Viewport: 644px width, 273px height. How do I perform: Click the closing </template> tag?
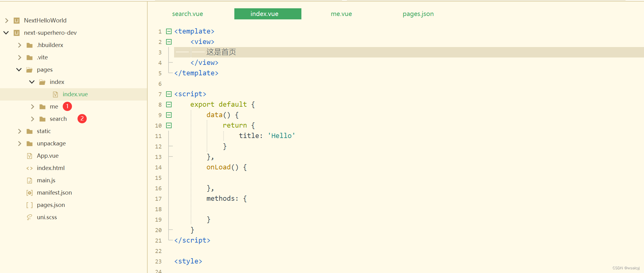(x=196, y=73)
